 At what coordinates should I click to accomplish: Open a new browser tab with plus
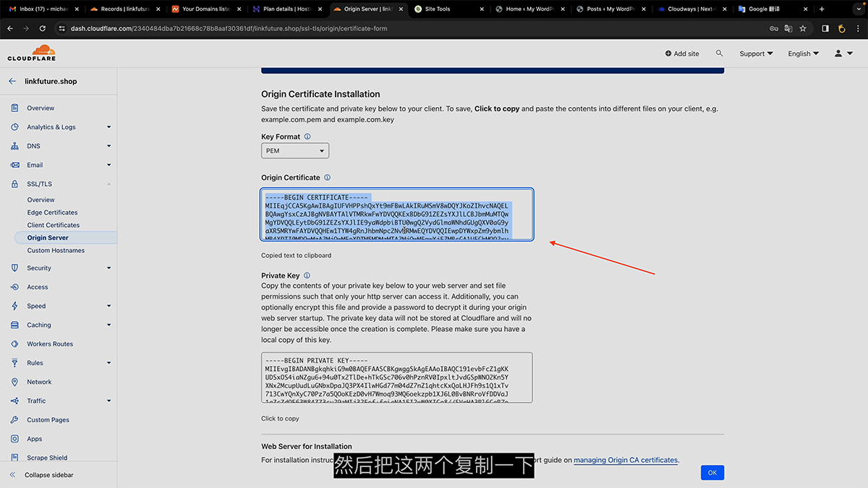click(822, 9)
